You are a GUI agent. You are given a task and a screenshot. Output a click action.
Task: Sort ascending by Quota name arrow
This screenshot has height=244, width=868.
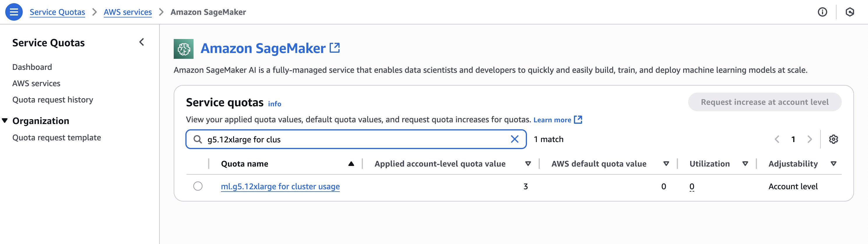351,164
